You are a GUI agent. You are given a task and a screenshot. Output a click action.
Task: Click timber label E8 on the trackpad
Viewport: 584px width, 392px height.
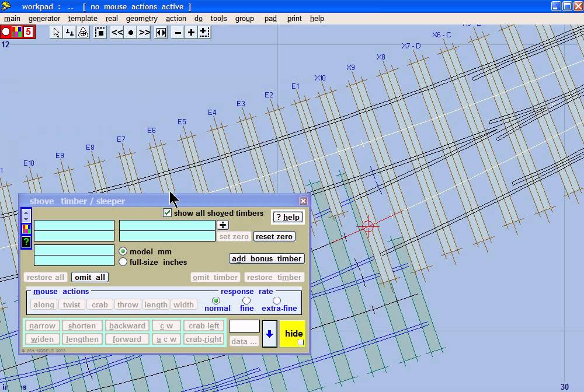coord(90,147)
